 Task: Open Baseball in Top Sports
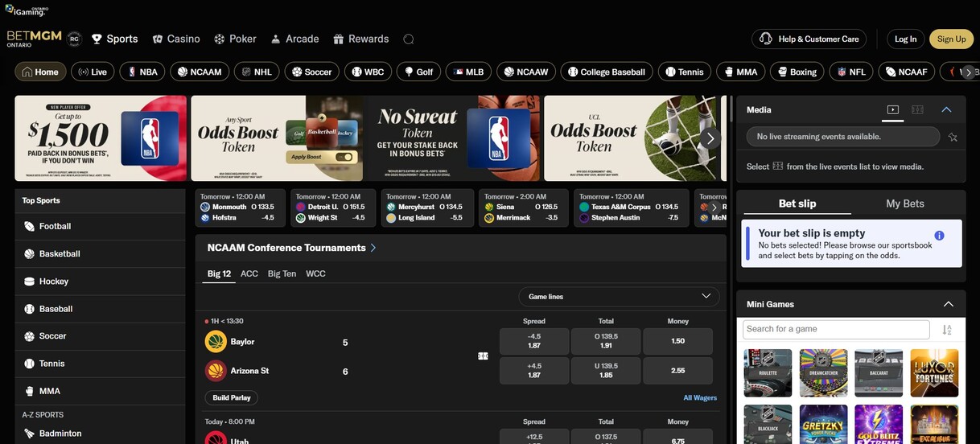[100, 309]
